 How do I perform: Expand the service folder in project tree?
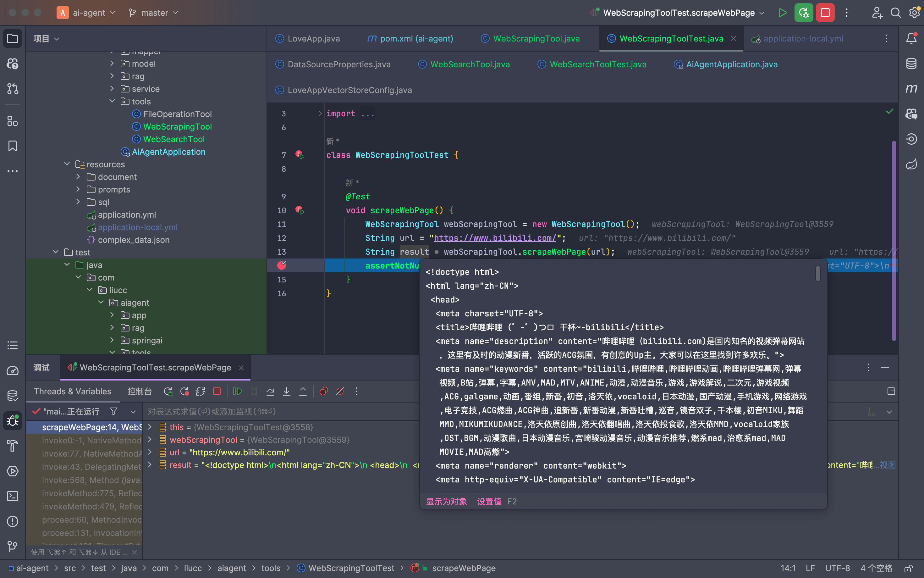pos(112,89)
